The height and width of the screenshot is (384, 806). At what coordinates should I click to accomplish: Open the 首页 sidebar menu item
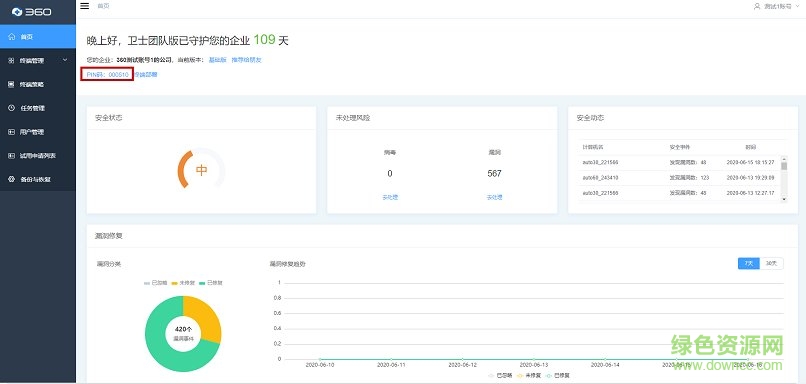tap(38, 37)
